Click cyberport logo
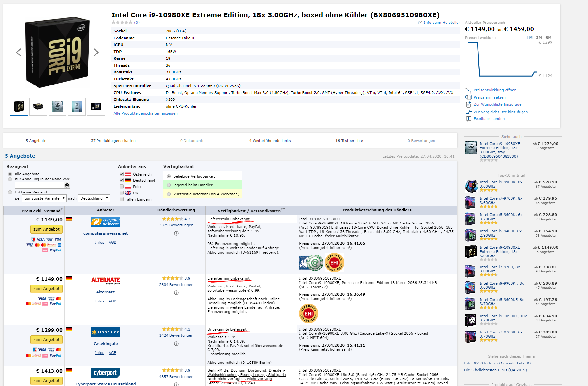The width and height of the screenshot is (588, 386). click(x=106, y=373)
